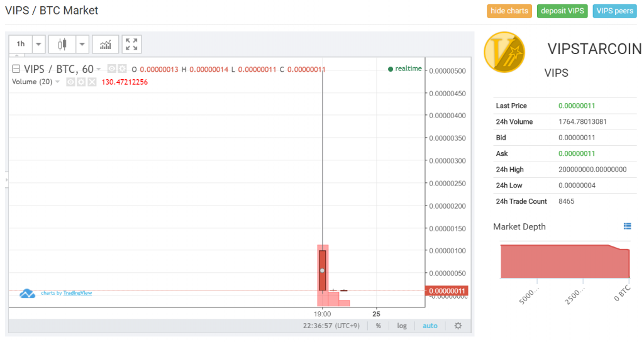
Task: Click the hide charts button
Action: click(x=509, y=11)
